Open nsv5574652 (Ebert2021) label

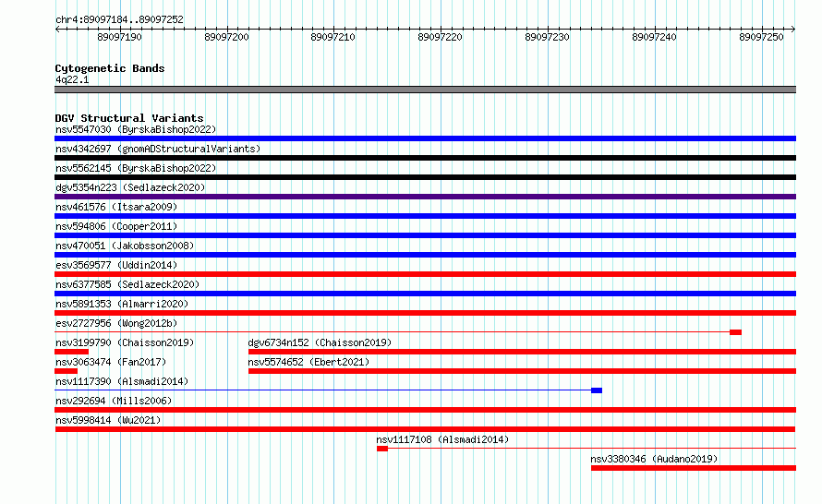coord(308,362)
